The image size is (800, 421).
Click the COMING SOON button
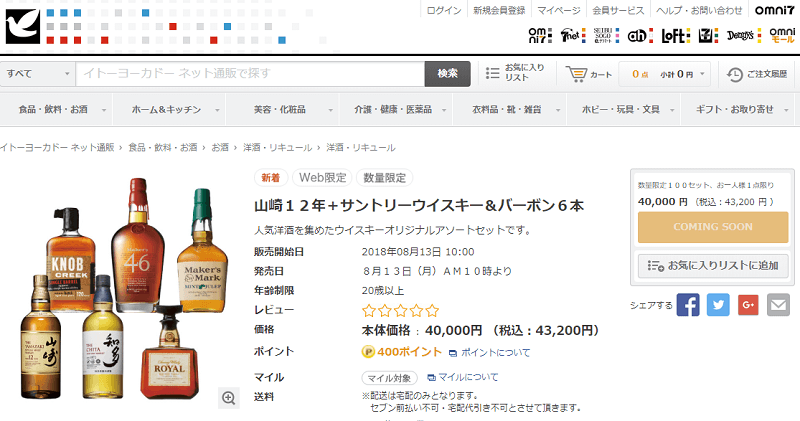[x=713, y=227]
